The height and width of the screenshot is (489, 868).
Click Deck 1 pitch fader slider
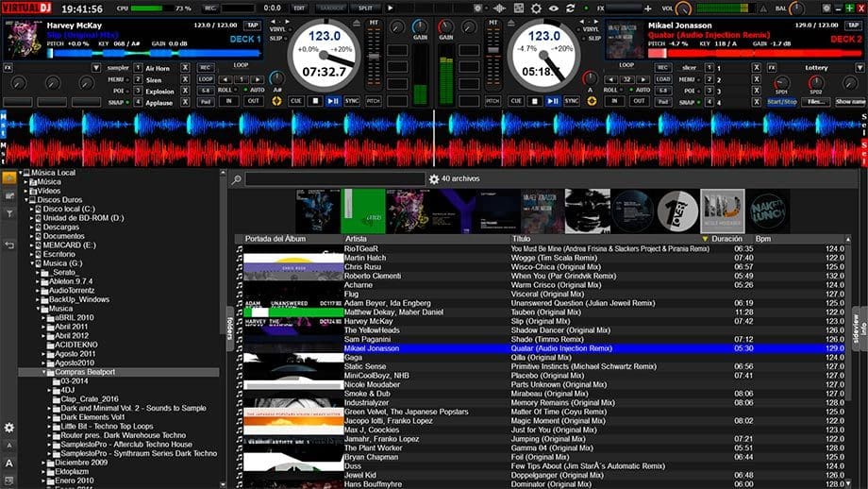[375, 57]
